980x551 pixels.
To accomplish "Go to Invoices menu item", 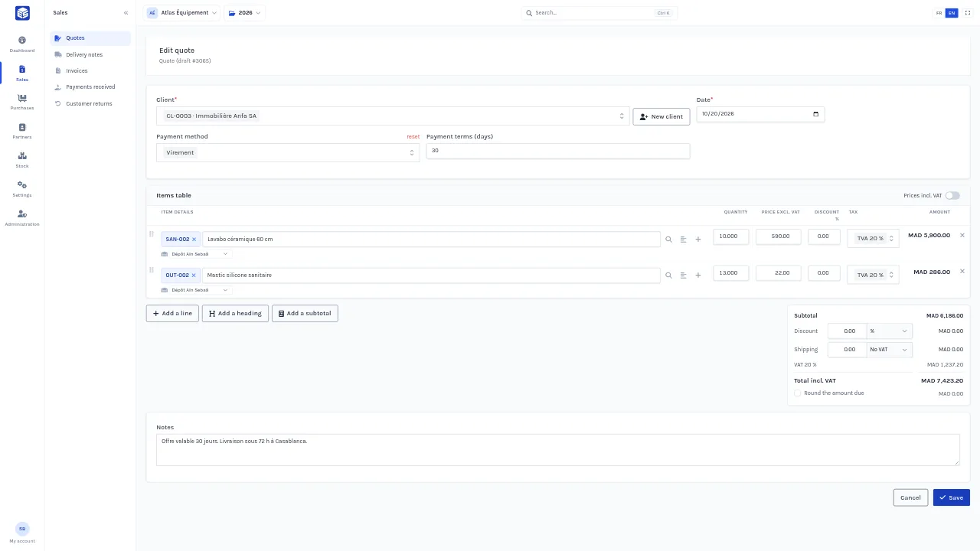I will click(x=90, y=71).
